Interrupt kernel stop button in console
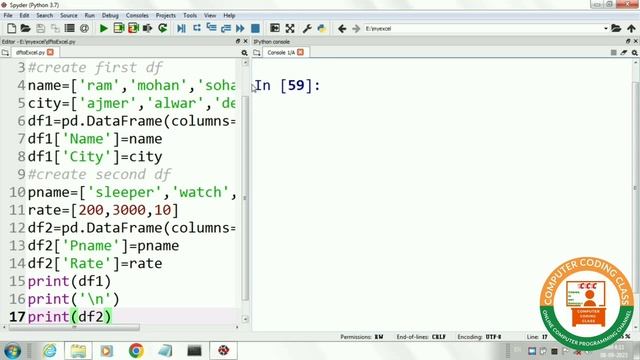Image resolution: width=640 pixels, height=360 pixels. (x=613, y=53)
